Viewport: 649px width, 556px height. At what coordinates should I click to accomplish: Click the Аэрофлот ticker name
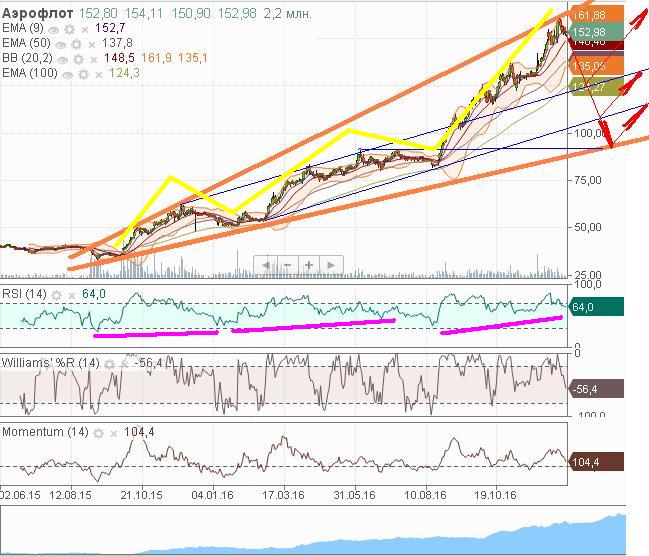pyautogui.click(x=37, y=13)
